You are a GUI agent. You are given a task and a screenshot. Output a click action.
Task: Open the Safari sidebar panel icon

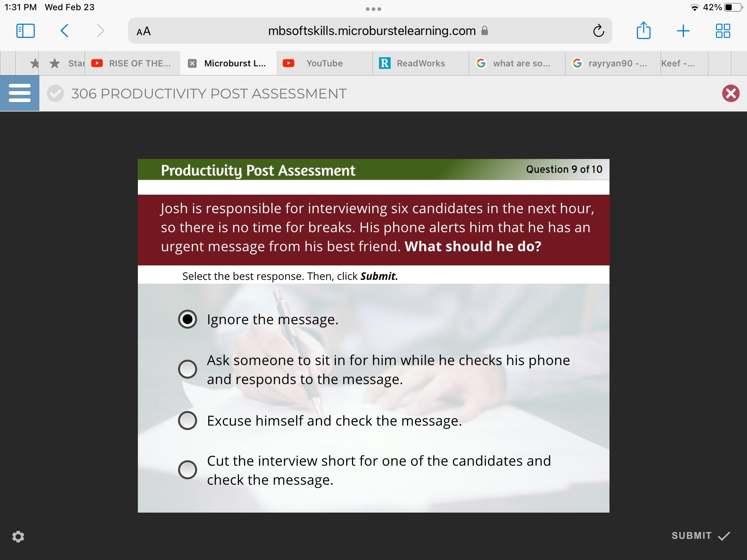tap(26, 31)
